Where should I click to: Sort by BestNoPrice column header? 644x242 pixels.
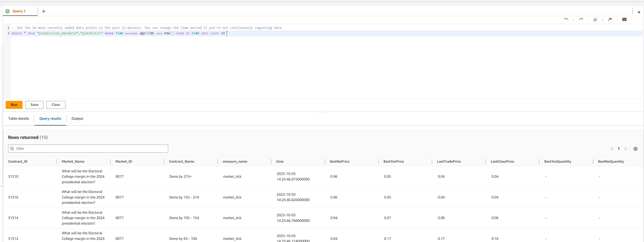(340, 161)
